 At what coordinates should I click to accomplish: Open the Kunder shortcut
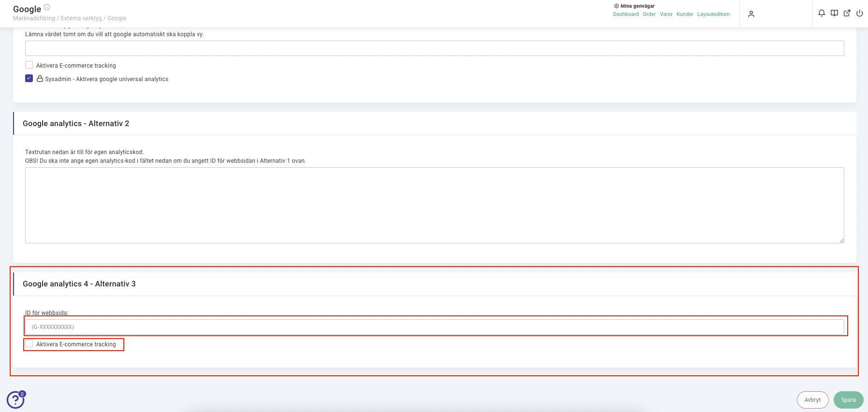point(685,14)
